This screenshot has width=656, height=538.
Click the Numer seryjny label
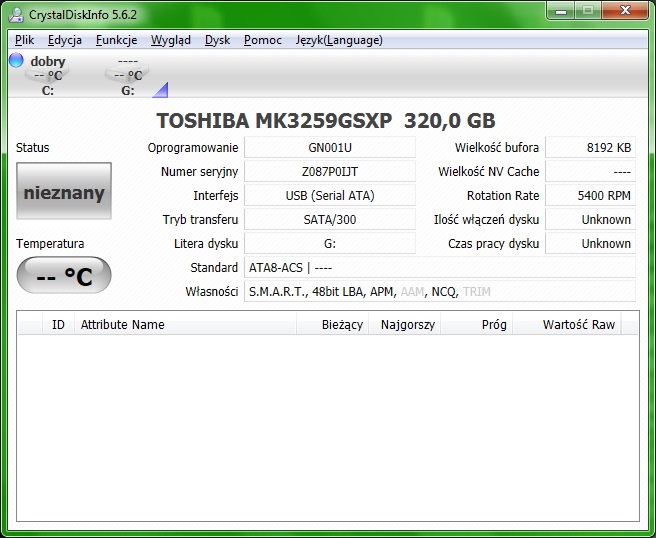(x=200, y=172)
